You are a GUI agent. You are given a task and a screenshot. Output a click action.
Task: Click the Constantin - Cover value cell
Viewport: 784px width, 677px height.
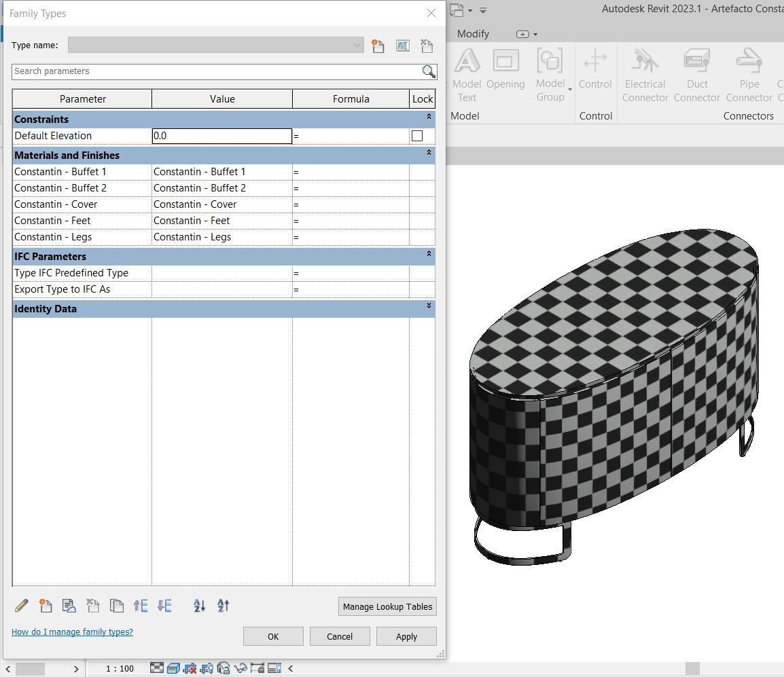click(222, 204)
